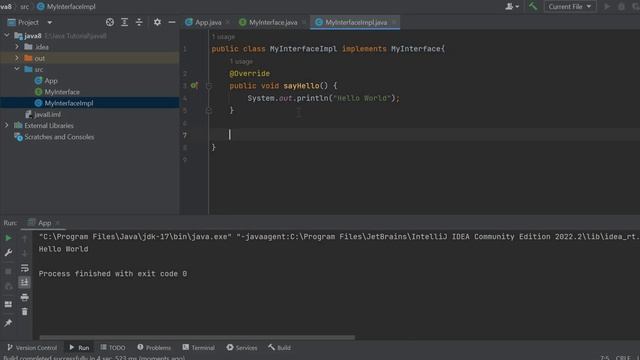Click the '1 usage' hint above @Override
Screen dimensions: 640x360
[241, 62]
